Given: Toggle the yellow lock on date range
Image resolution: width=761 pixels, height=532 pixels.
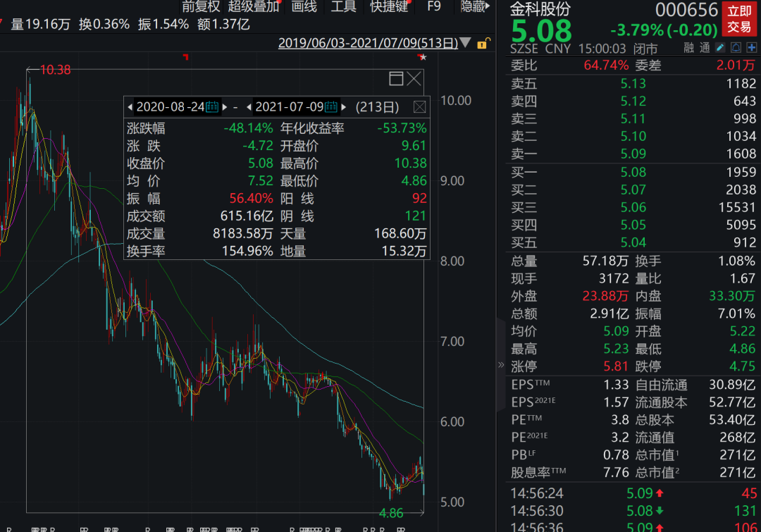Looking at the screenshot, I should click(x=482, y=44).
